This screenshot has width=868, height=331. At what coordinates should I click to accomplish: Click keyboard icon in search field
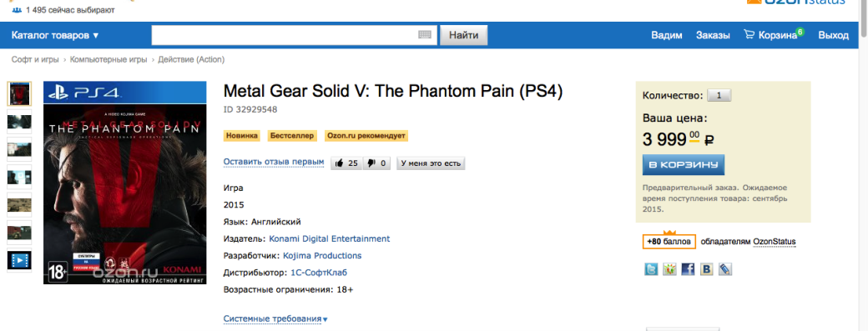click(425, 34)
